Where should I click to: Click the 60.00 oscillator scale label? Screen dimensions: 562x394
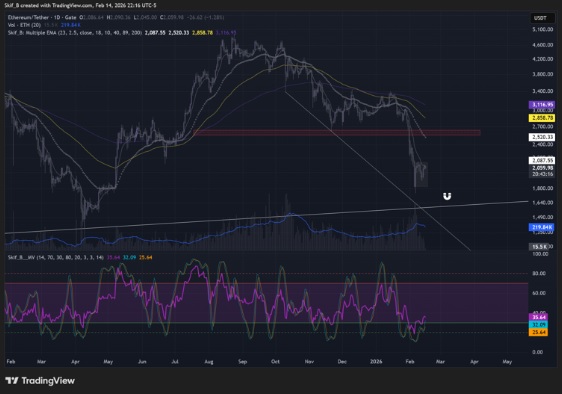coord(540,293)
